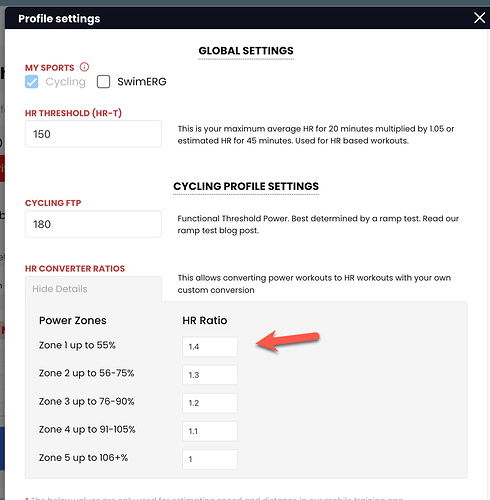This screenshot has height=500, width=490.
Task: Click the HR Converter Ratios label
Action: (75, 269)
